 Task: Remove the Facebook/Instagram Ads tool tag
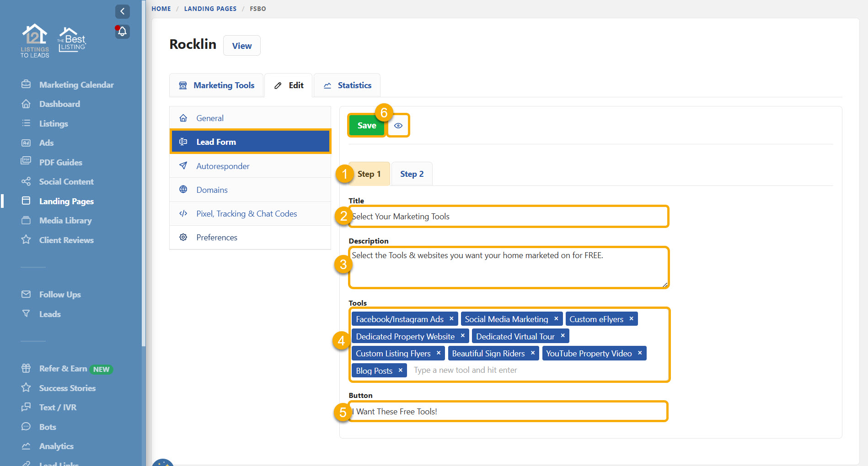click(451, 319)
